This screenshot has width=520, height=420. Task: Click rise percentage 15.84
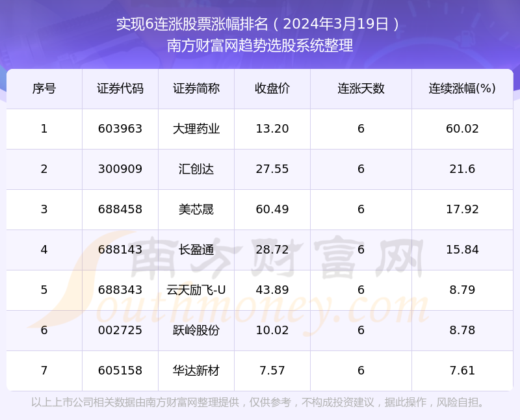462,250
